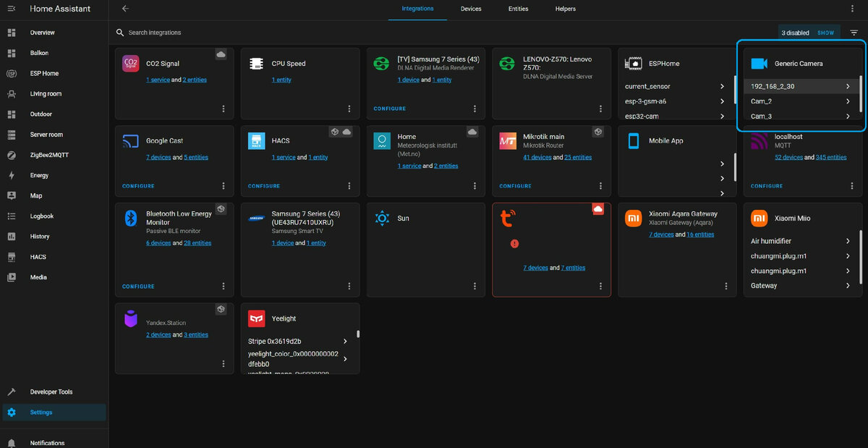Open top-right overflow menu
868x448 pixels.
pos(854,9)
